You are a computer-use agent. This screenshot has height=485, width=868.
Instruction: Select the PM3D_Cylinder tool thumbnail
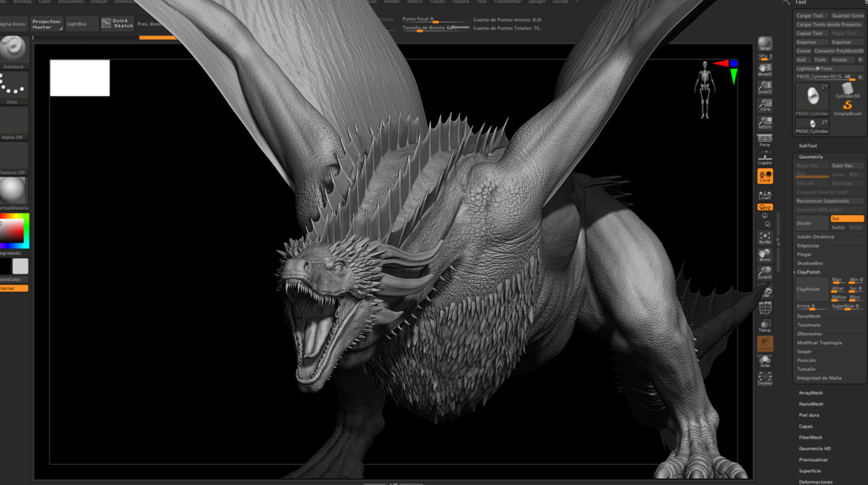click(x=811, y=98)
